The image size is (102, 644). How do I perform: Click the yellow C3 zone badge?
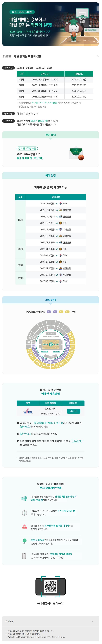point(67,312)
